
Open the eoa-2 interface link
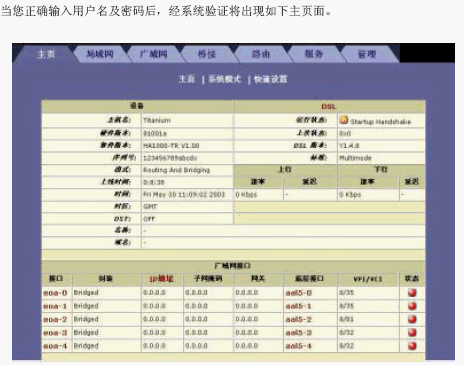[55, 319]
